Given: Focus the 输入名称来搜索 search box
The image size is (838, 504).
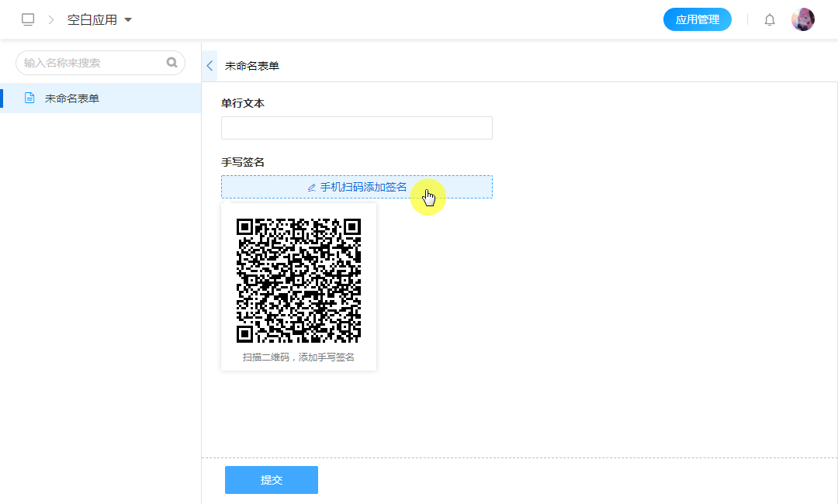Looking at the screenshot, I should (92, 63).
